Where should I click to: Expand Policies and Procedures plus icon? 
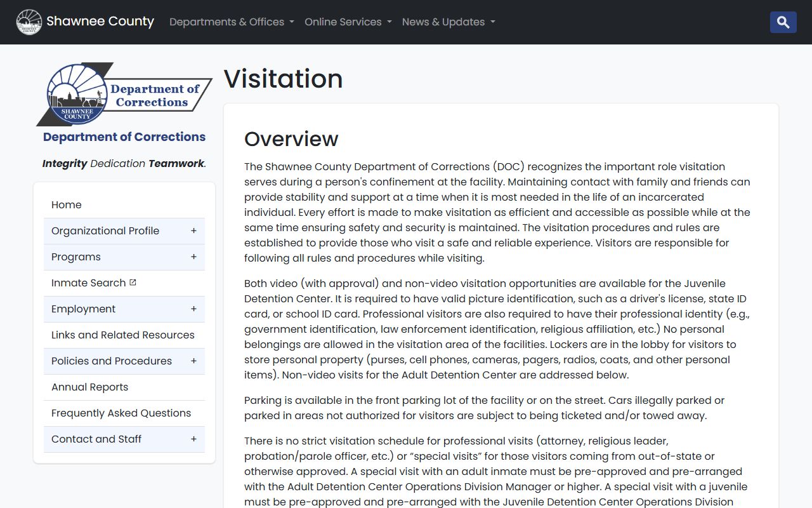193,361
